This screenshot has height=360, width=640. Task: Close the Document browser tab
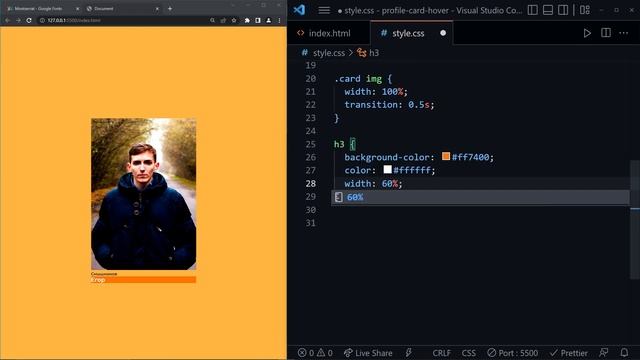coord(157,9)
